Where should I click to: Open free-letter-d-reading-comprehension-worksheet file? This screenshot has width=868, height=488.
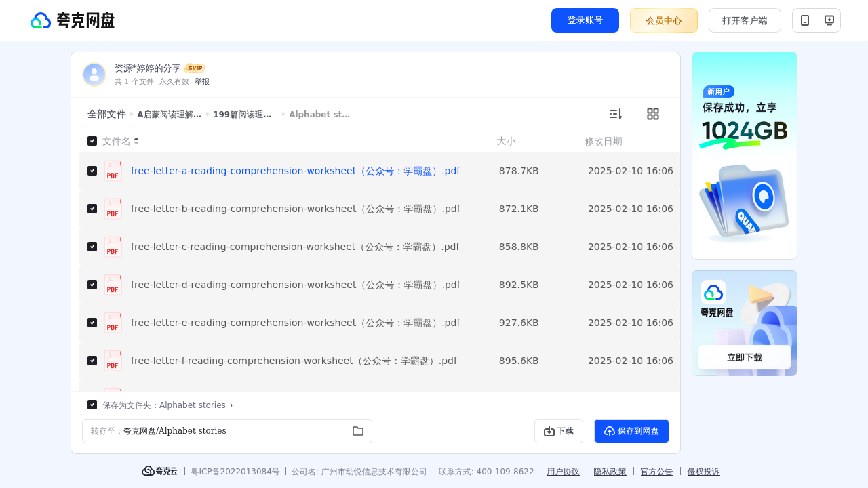tap(295, 285)
